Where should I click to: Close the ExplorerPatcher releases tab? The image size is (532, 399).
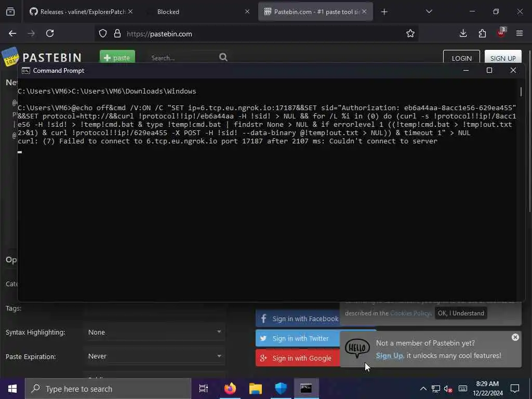[130, 11]
